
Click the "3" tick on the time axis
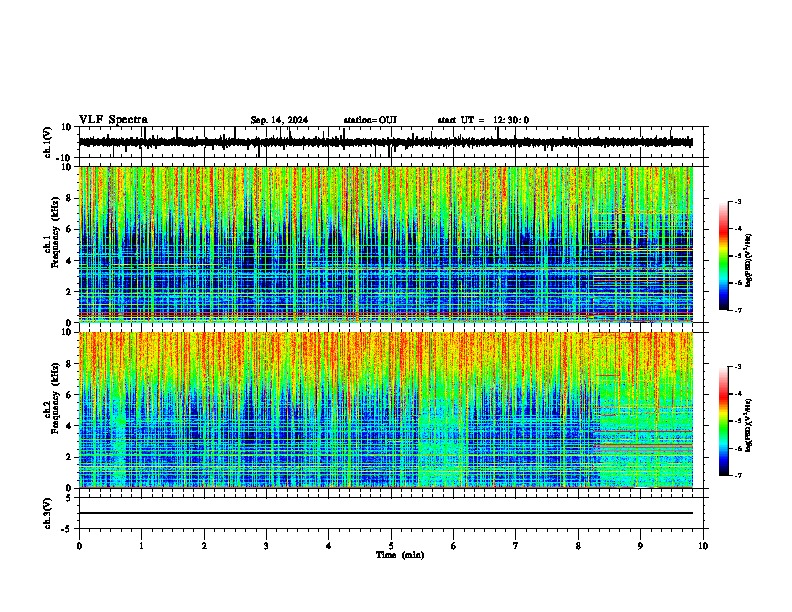(x=266, y=546)
